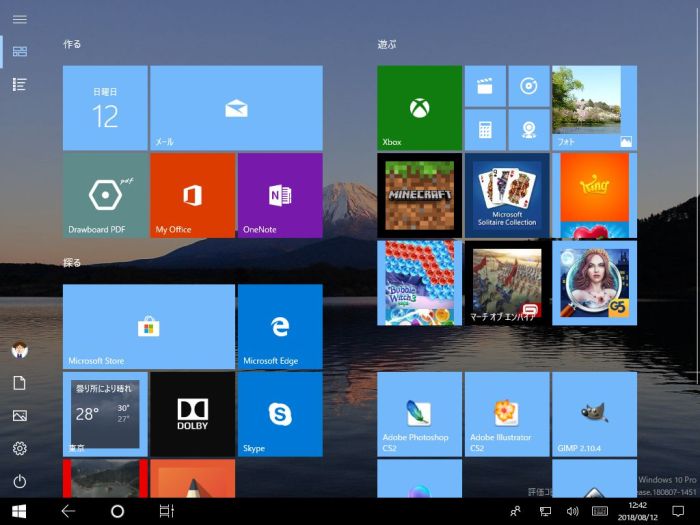Open the Photos (フォト) live tile
This screenshot has width=700, height=525.
click(x=594, y=108)
